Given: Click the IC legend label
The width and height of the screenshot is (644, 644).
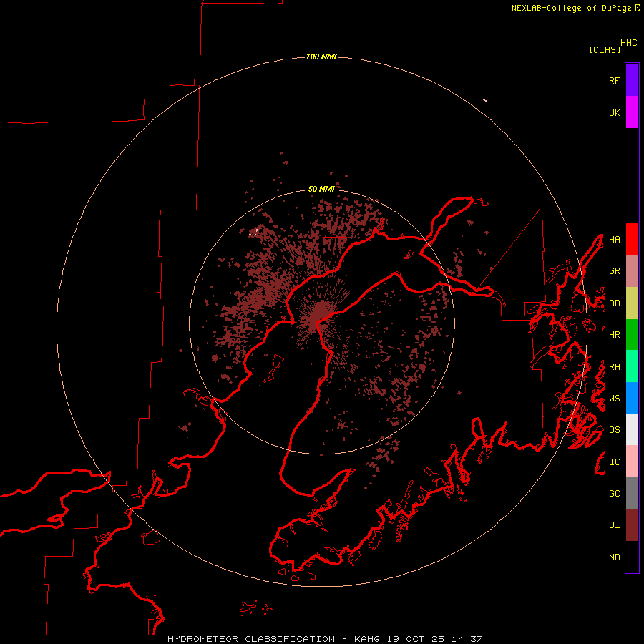Looking at the screenshot, I should (614, 462).
